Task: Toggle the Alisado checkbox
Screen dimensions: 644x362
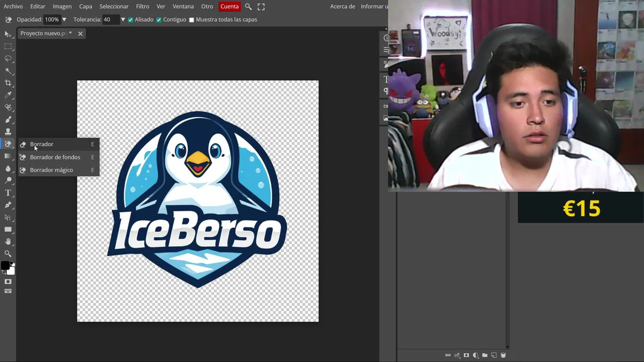Action: click(131, 20)
